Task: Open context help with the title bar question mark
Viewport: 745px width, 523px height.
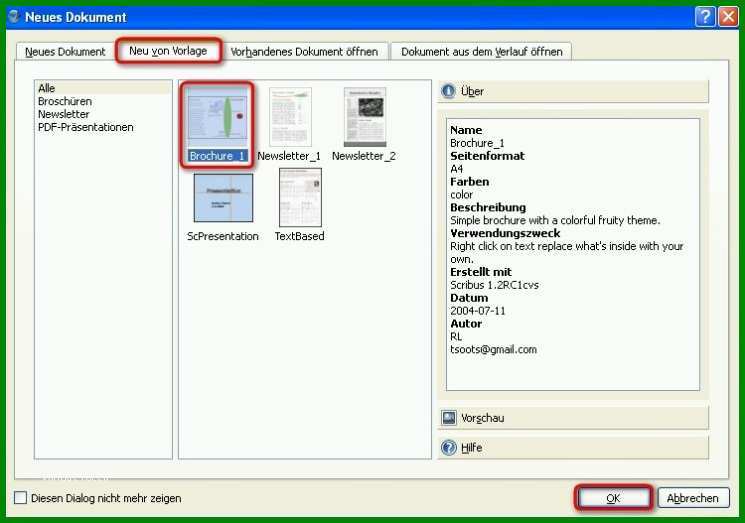Action: click(706, 17)
